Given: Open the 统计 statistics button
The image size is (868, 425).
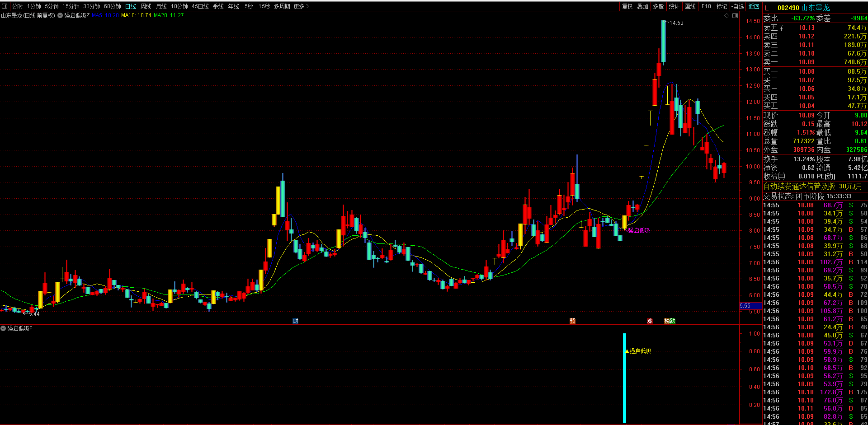Looking at the screenshot, I should pos(674,6).
